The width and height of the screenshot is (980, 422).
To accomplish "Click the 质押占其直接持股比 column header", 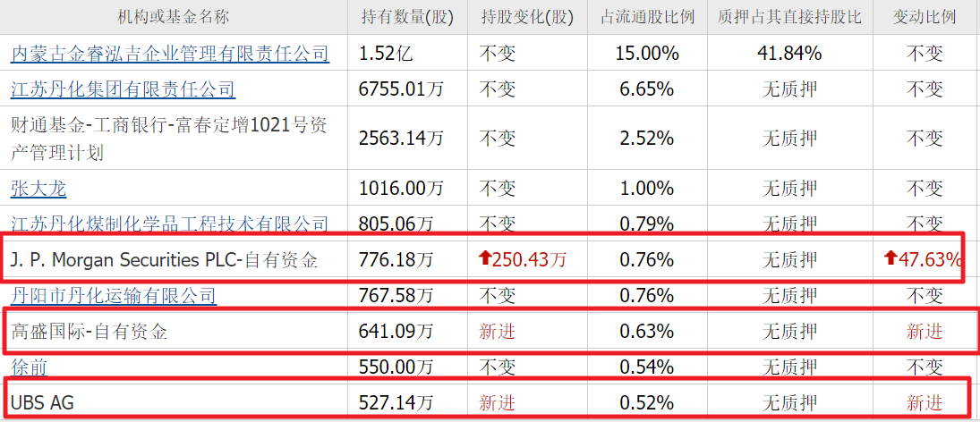I will click(790, 17).
